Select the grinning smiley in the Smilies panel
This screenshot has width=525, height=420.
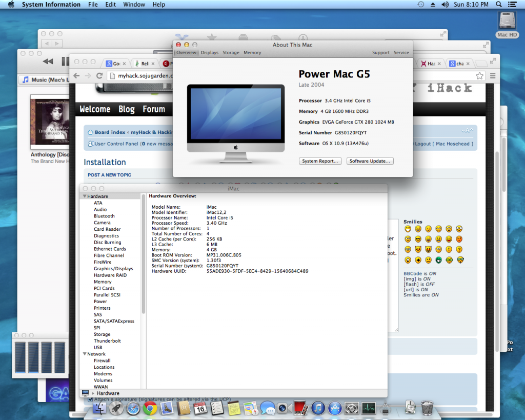(x=408, y=229)
